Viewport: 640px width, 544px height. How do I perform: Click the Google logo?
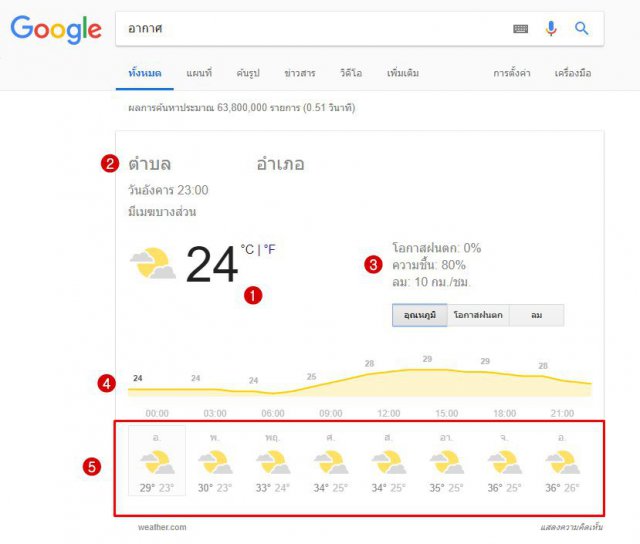56,30
